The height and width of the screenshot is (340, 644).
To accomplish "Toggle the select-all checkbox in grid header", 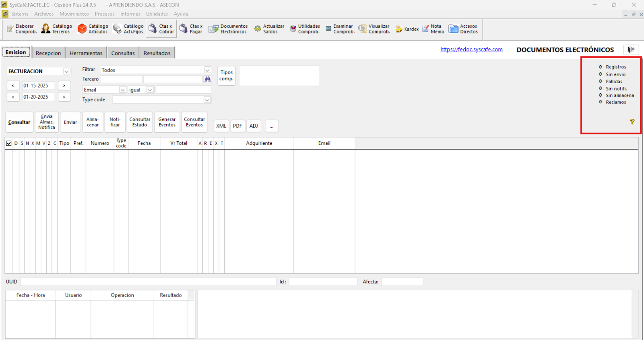I will tap(9, 143).
